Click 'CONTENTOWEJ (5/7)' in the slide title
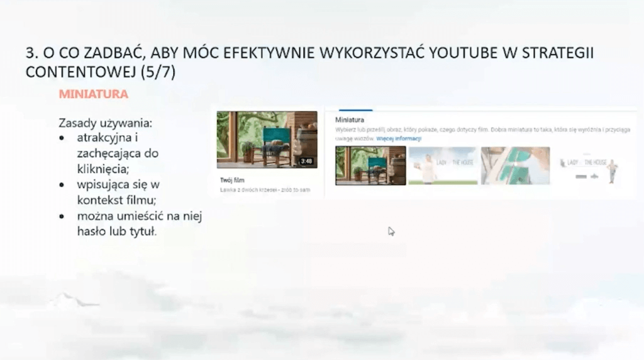Viewport: 644px width, 360px height. coord(101,73)
